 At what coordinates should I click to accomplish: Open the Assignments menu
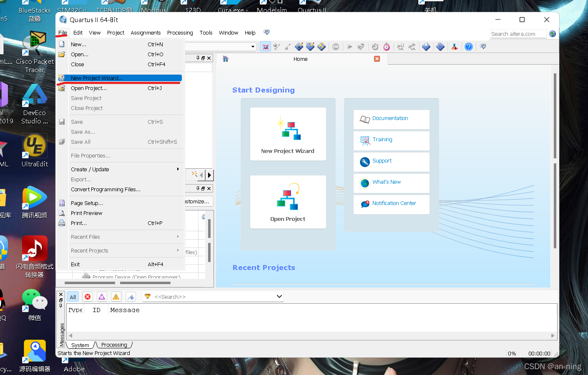tap(146, 32)
